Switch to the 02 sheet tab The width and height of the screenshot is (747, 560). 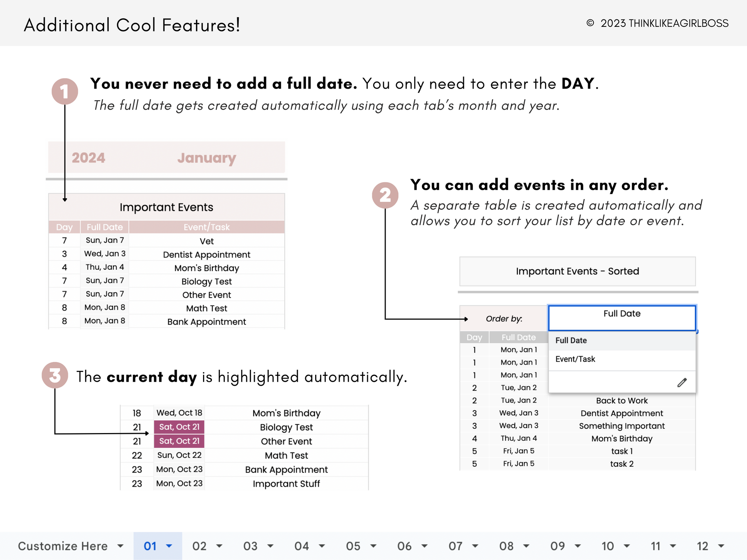click(x=199, y=546)
